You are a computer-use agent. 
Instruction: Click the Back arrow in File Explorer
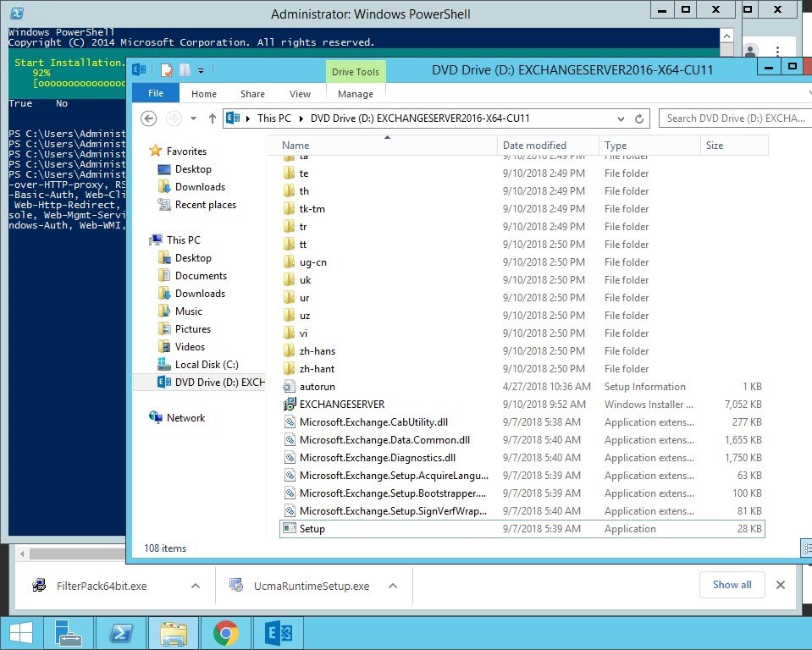coord(149,118)
